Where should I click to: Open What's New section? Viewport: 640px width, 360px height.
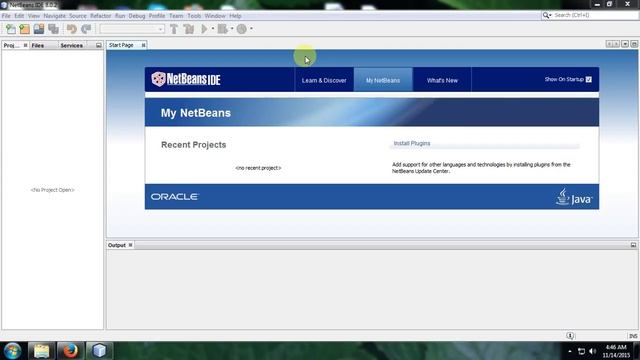(x=442, y=80)
